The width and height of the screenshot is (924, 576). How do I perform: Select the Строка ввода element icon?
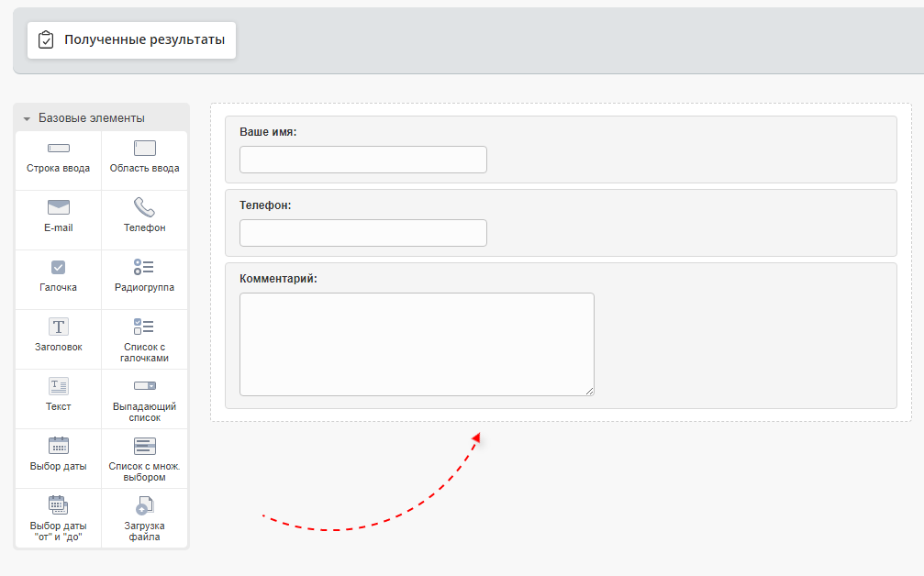click(x=59, y=149)
